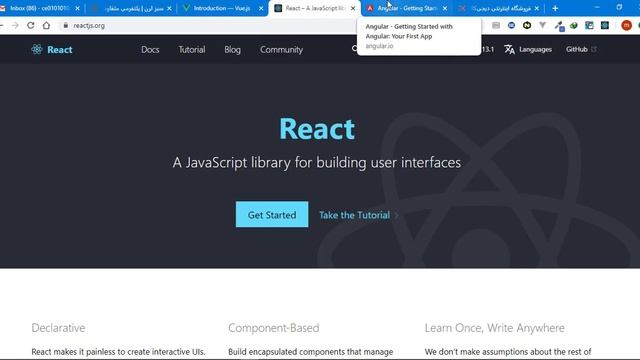Follow the Take the Tutorial link
This screenshot has width=640, height=360.
(x=358, y=215)
